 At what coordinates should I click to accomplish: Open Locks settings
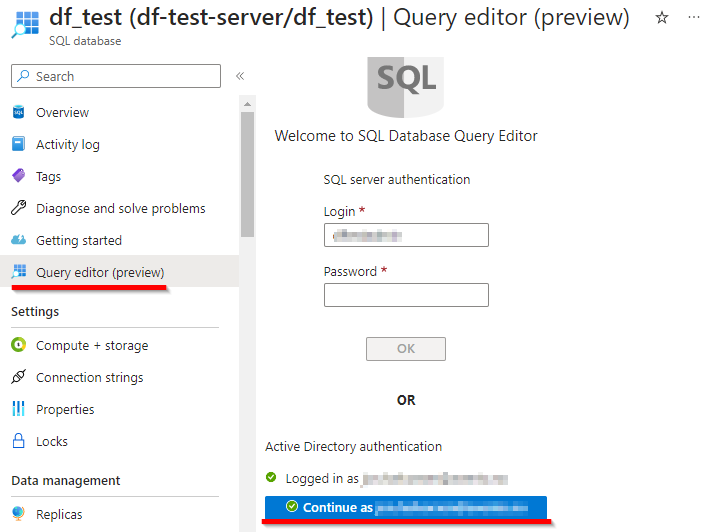point(52,442)
